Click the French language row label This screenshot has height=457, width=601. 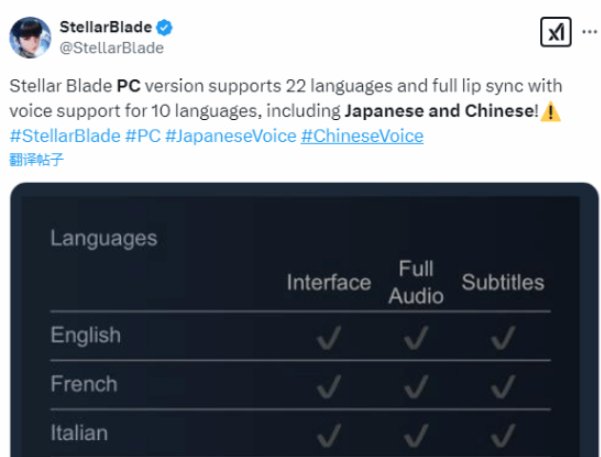84,384
